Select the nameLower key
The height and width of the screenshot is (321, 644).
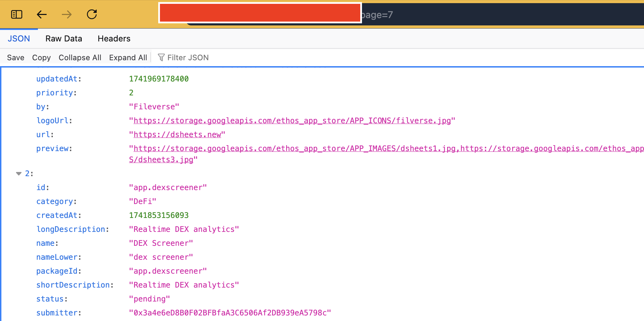tap(57, 257)
